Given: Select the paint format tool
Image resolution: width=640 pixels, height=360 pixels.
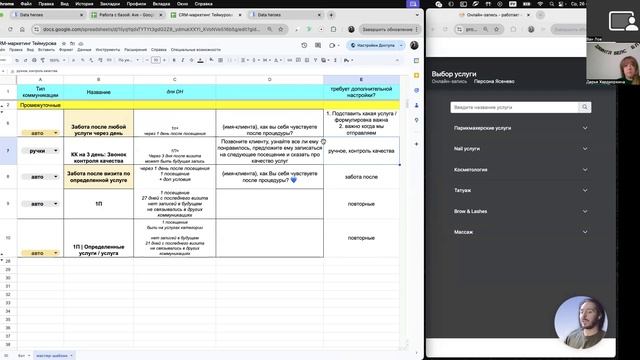Looking at the screenshot, I should coord(42,60).
